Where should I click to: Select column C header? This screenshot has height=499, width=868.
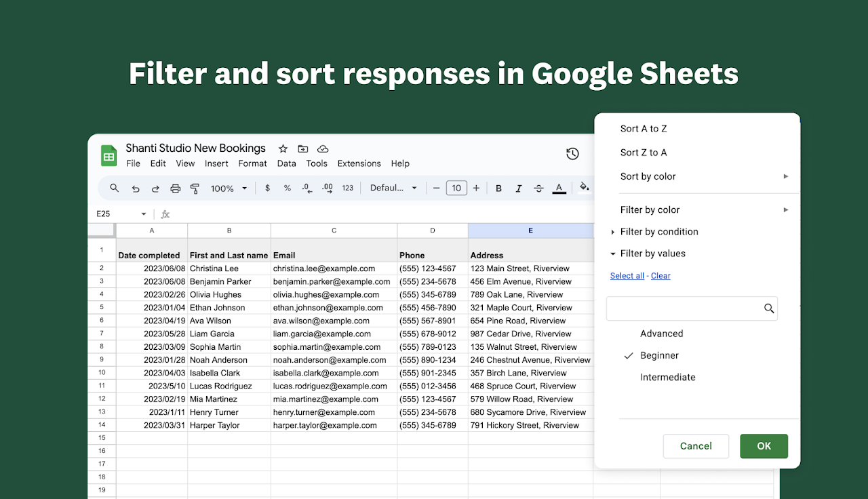334,231
